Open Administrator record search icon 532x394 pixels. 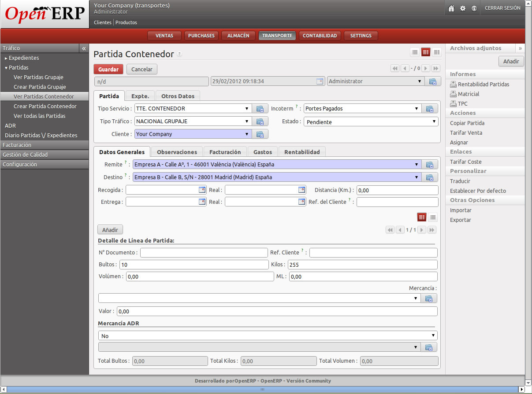pyautogui.click(x=432, y=81)
